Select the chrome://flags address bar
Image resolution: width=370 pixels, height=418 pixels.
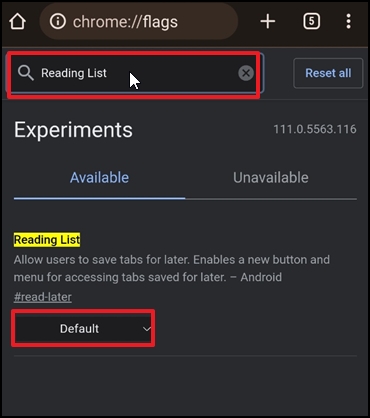[139, 22]
